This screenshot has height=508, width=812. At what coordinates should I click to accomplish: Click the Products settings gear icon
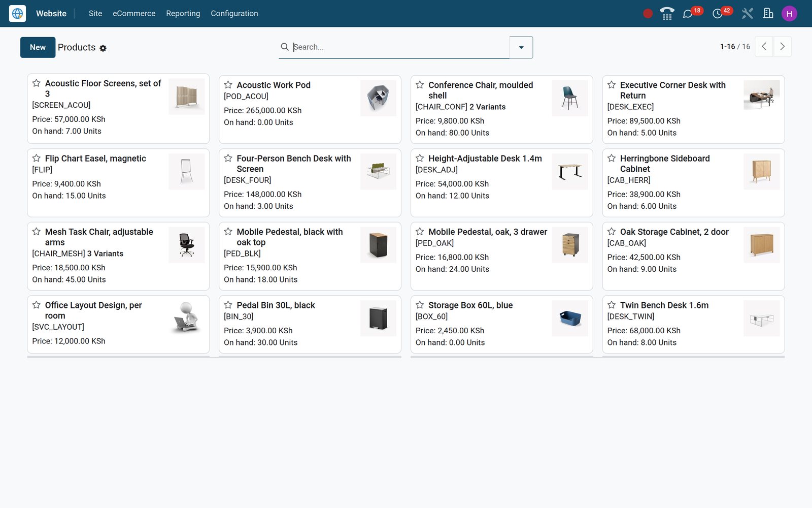tap(103, 48)
